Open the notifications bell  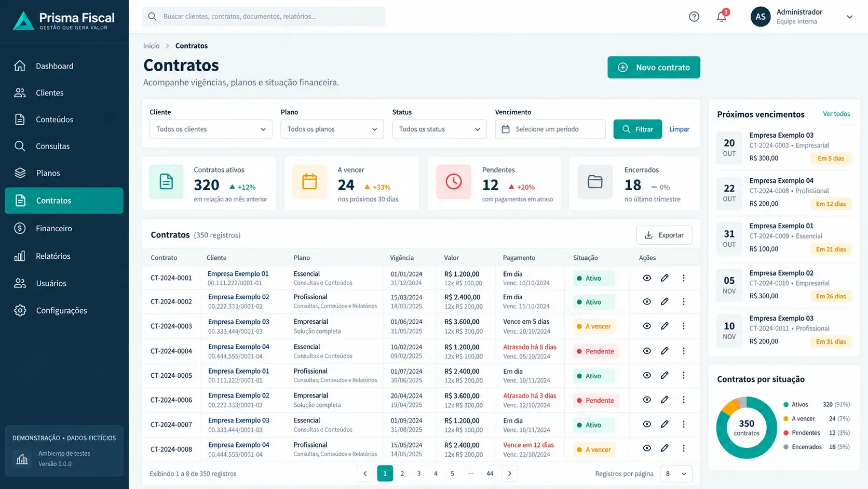coord(722,17)
